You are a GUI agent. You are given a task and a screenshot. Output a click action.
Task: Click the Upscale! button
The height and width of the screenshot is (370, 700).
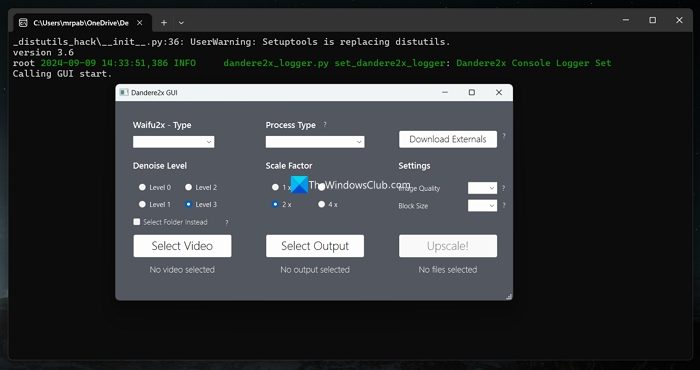pos(448,246)
